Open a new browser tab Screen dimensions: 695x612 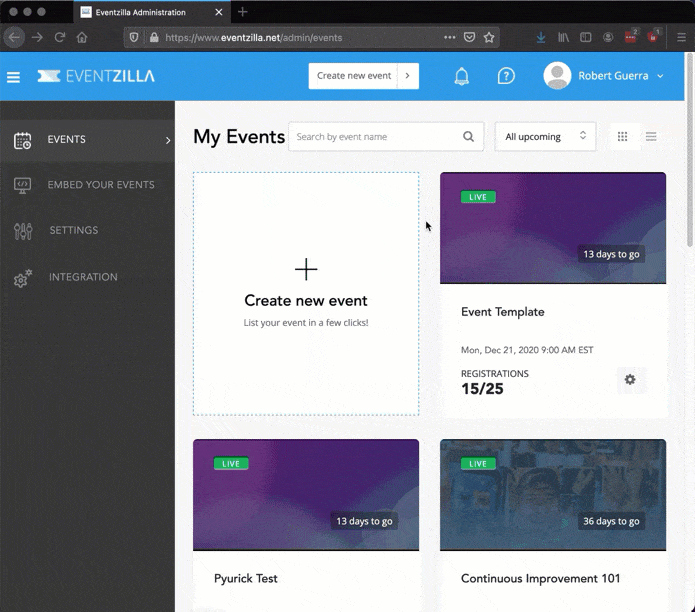[x=242, y=12]
